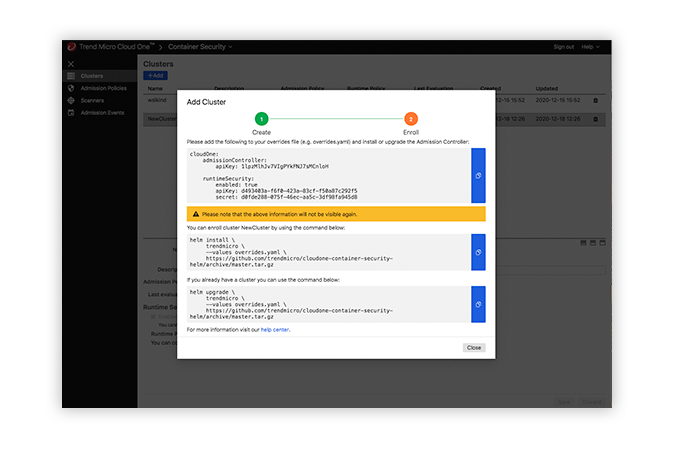Click the Discard button in background page
The height and width of the screenshot is (449, 673).
tap(591, 402)
